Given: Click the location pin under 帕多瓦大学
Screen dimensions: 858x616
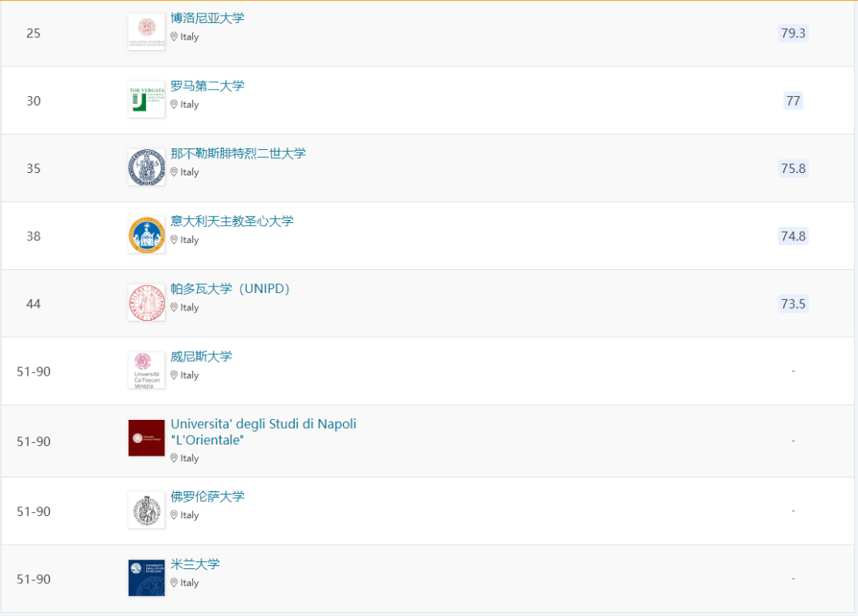Looking at the screenshot, I should pyautogui.click(x=174, y=308).
